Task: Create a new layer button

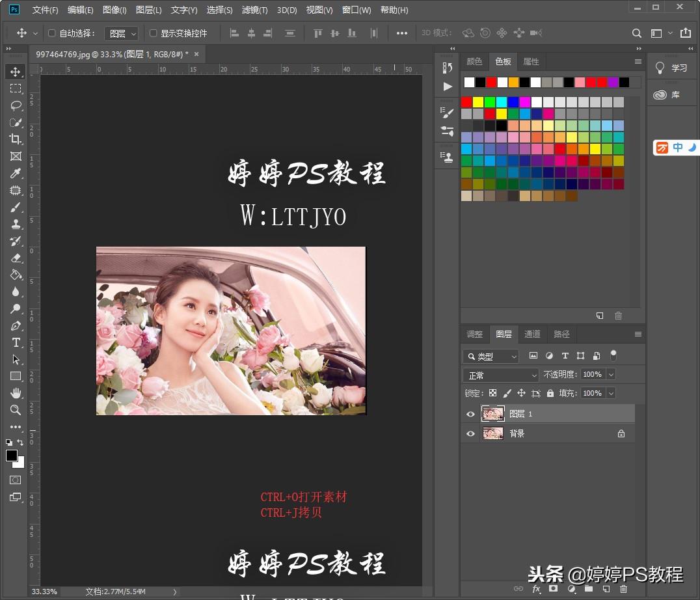Action: click(606, 590)
